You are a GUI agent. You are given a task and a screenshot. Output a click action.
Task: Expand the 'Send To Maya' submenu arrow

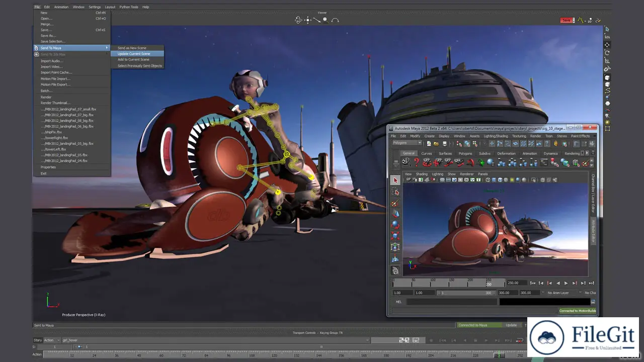[107, 48]
